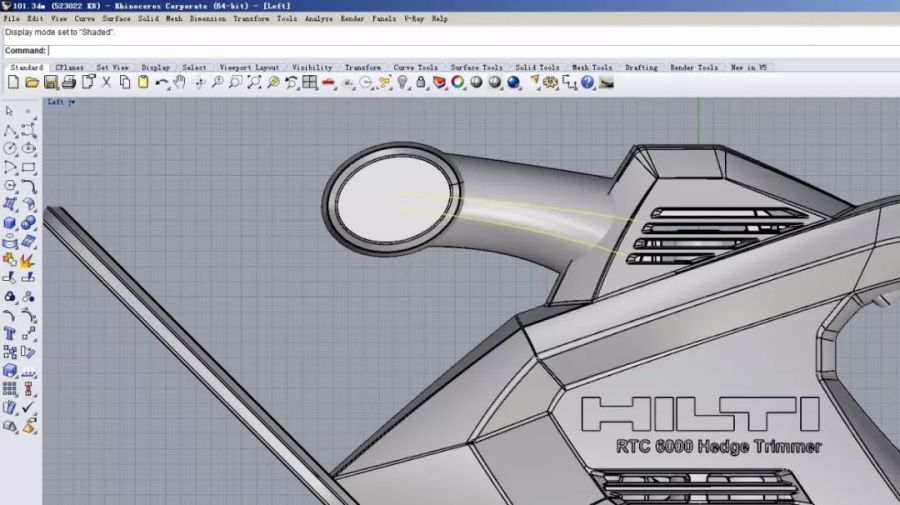Screen dimensions: 900x505
Task: Open the four-viewport layout icon
Action: (x=311, y=83)
